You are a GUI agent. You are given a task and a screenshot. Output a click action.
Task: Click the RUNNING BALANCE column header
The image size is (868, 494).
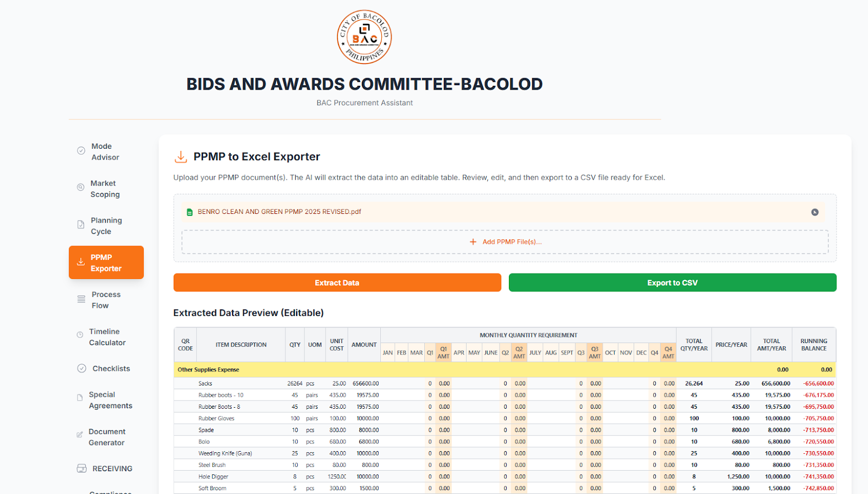coord(814,345)
